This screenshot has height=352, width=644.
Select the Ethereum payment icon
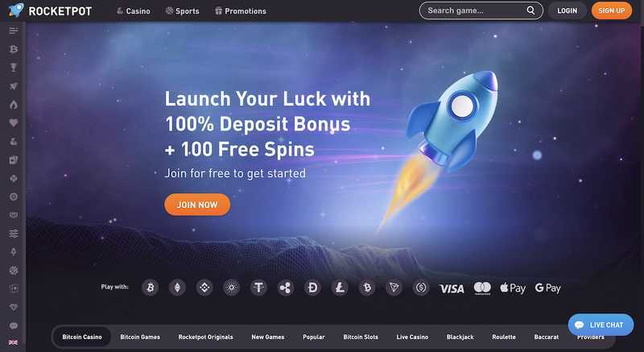(177, 288)
